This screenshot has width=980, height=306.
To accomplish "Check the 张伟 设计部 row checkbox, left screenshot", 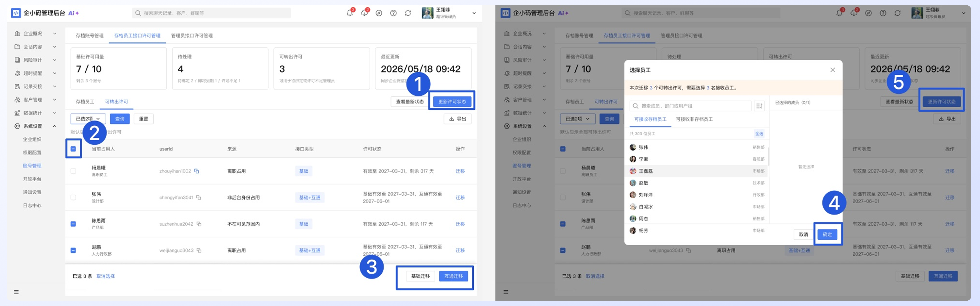I will [73, 198].
